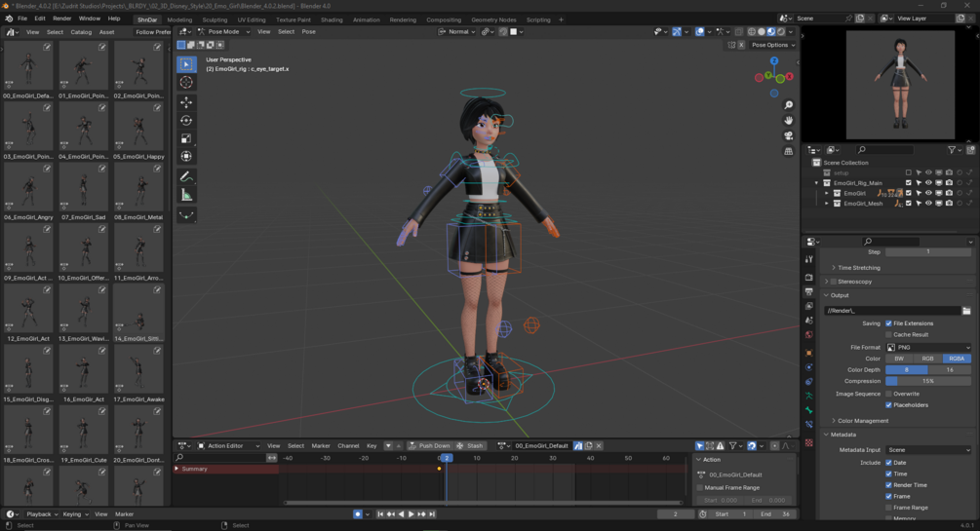Open the View Layer properties tab icon
The width and height of the screenshot is (980, 531).
point(809,306)
